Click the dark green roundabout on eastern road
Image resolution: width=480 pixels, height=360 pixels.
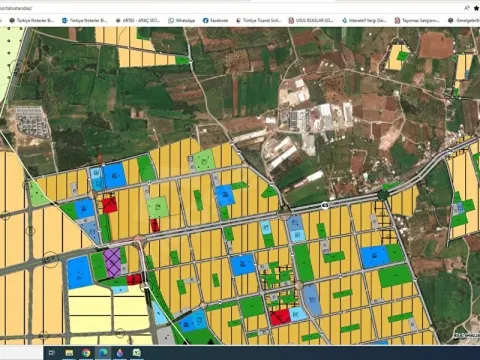pyautogui.click(x=383, y=195)
